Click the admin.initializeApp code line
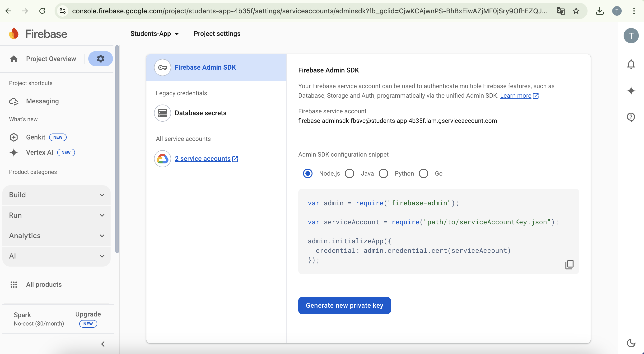 [350, 241]
